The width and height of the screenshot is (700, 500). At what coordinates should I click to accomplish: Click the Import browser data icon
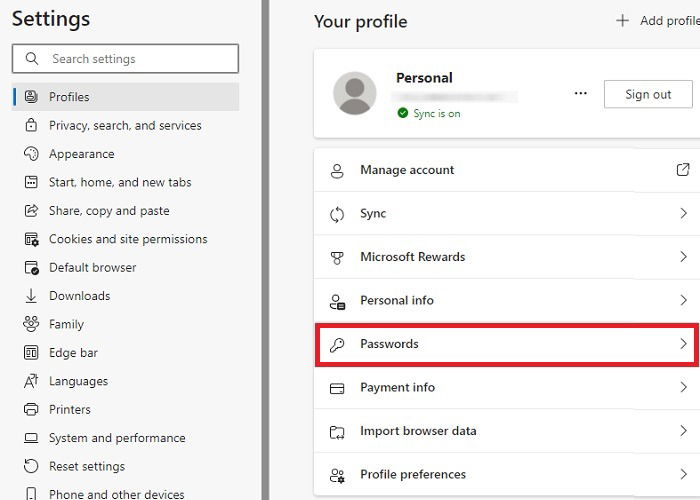337,431
